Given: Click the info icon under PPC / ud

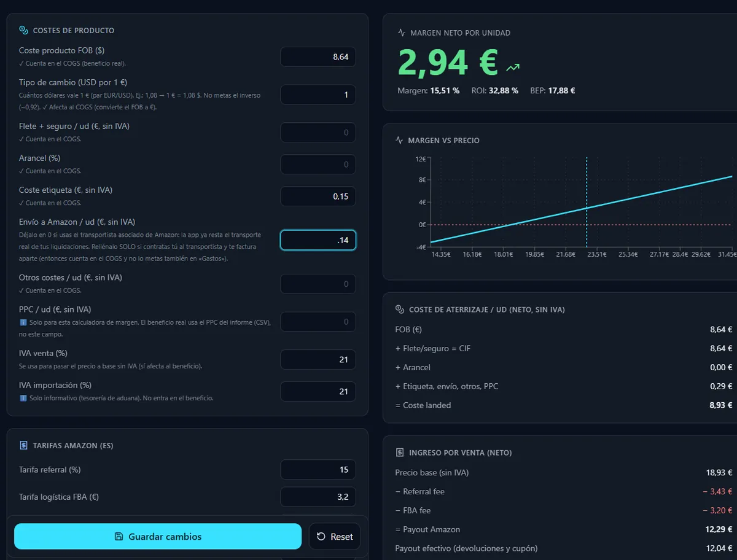Looking at the screenshot, I should coord(23,322).
